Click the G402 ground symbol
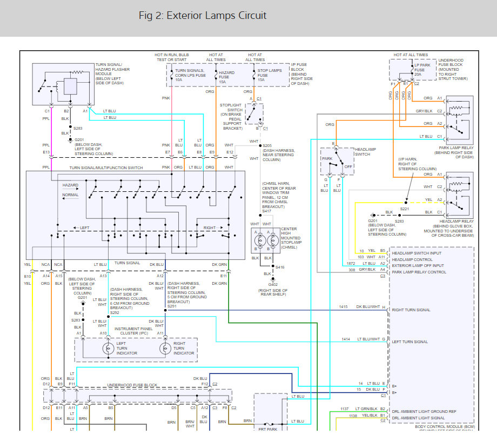The height and width of the screenshot is (448, 497). [273, 279]
